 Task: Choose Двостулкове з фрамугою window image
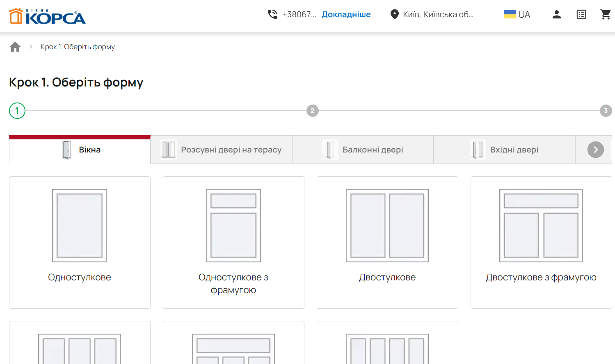click(x=541, y=225)
